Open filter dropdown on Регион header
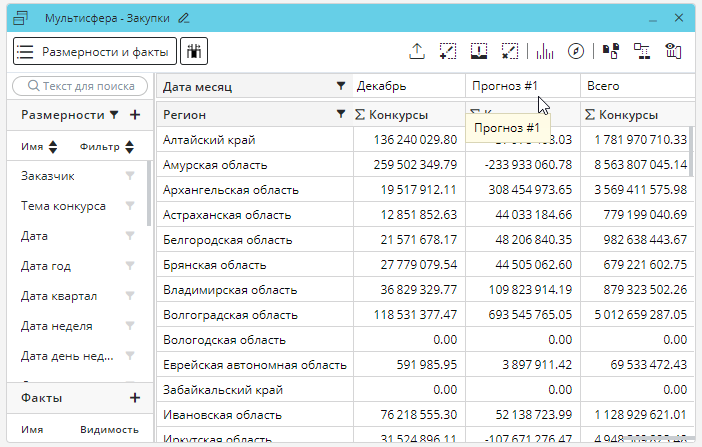This screenshot has width=702, height=447. (341, 115)
